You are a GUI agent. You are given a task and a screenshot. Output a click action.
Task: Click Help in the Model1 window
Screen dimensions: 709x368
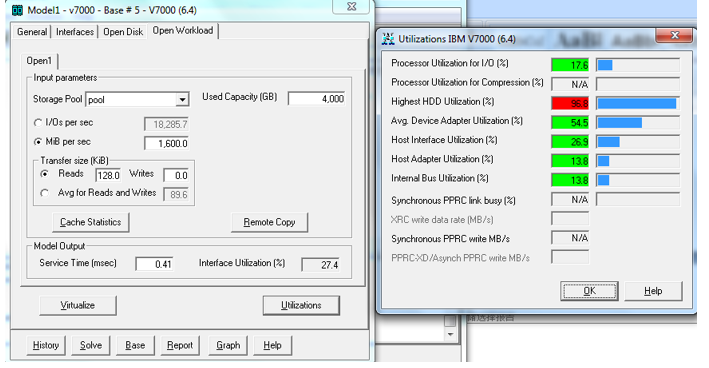[273, 345]
